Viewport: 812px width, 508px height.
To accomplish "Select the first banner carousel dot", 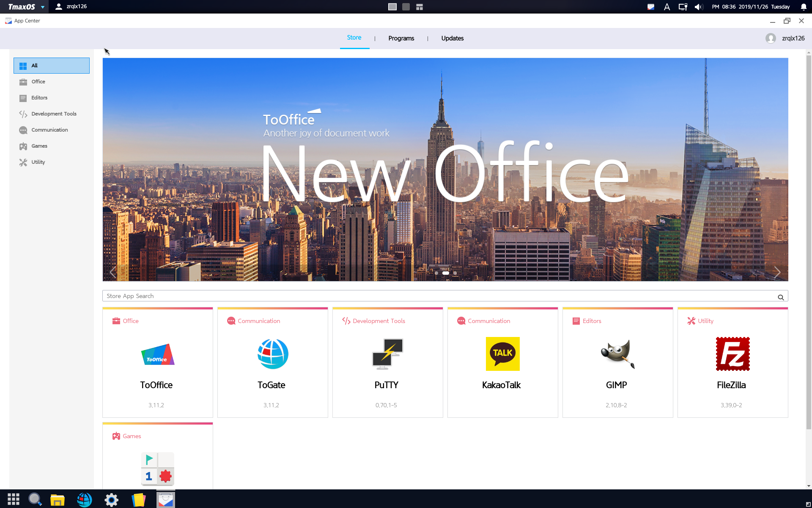I will pos(436,273).
